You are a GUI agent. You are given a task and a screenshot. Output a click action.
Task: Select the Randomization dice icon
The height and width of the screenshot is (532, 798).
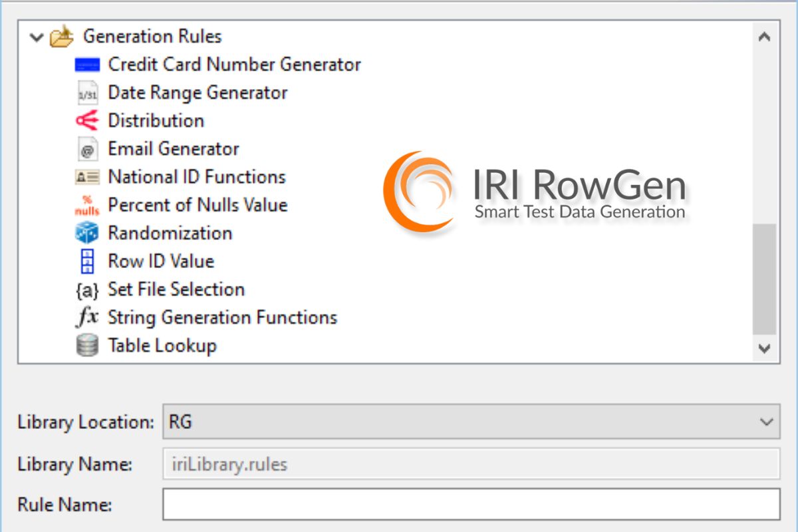87,233
